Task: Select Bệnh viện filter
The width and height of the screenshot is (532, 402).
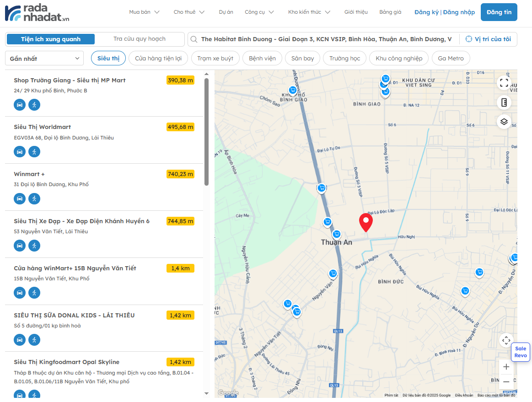Action: 262,59
